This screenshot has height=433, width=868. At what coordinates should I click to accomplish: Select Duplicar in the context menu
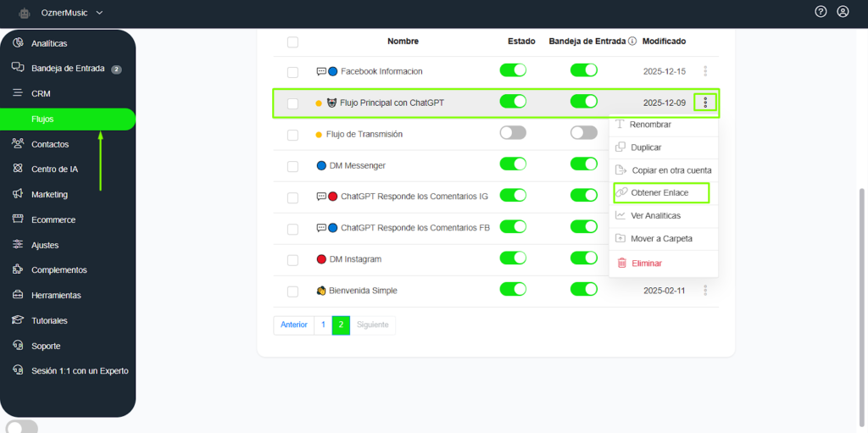[x=646, y=147]
